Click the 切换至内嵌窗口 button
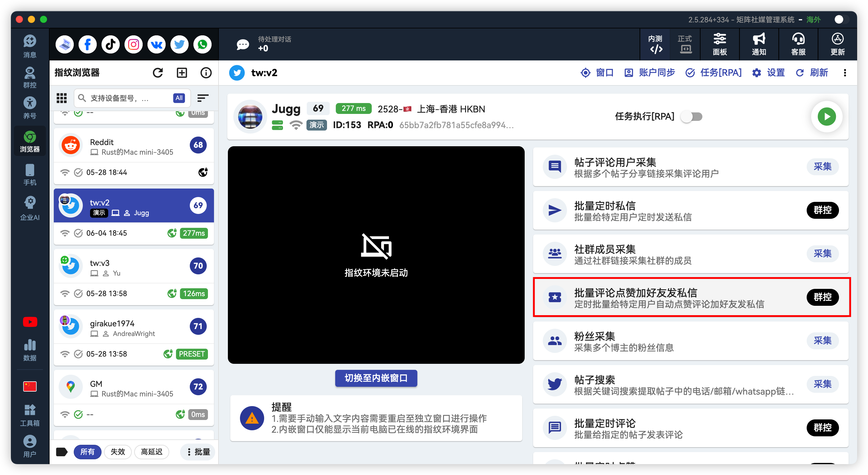This screenshot has width=868, height=475. click(376, 378)
